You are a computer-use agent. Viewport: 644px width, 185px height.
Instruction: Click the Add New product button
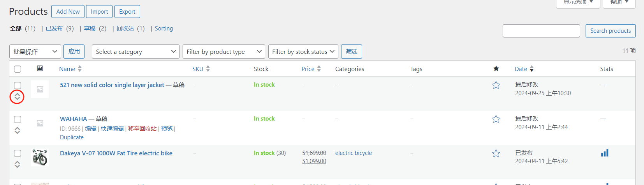coord(68,12)
